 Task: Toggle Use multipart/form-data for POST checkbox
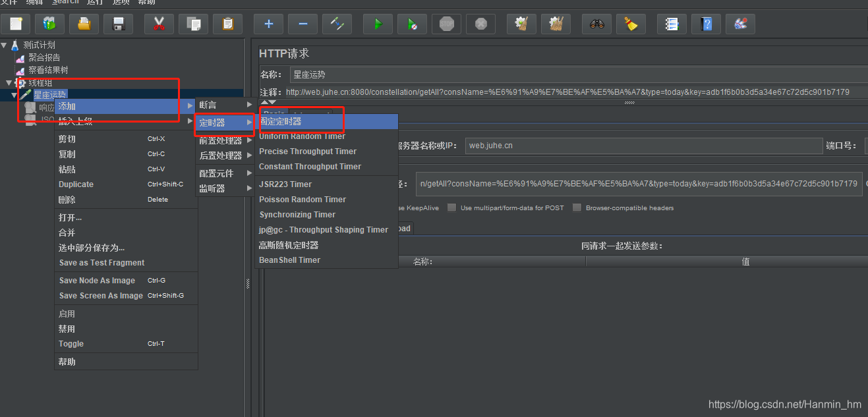[451, 208]
